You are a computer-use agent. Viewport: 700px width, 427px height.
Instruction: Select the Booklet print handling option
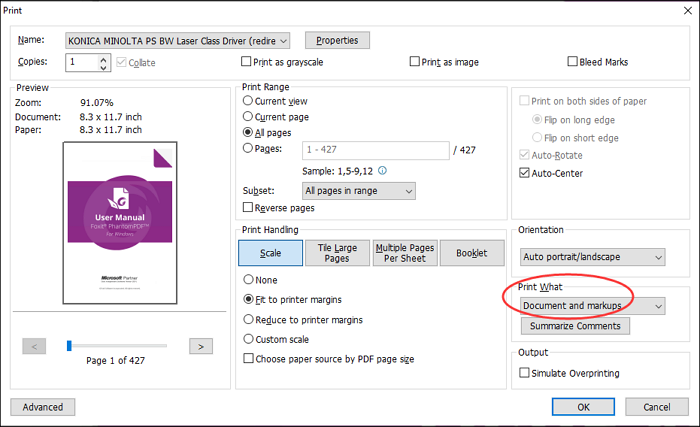(471, 253)
